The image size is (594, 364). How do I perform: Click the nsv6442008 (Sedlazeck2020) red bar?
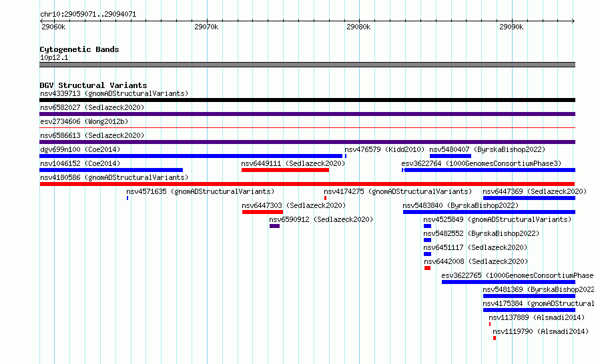click(x=427, y=268)
